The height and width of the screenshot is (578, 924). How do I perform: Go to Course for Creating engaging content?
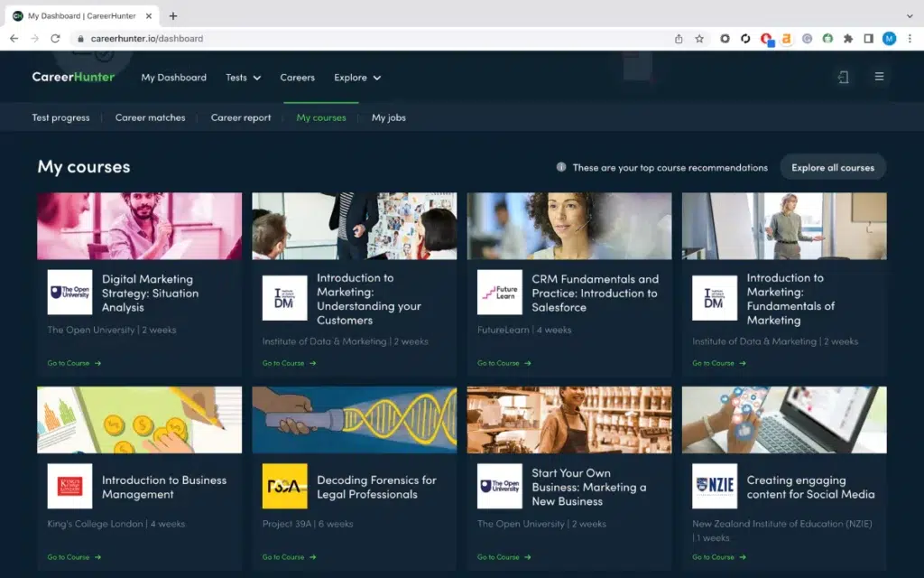[x=719, y=556]
